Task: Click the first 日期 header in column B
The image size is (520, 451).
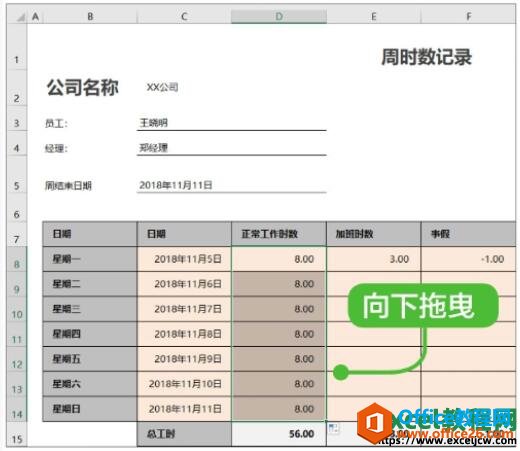Action: (x=90, y=234)
